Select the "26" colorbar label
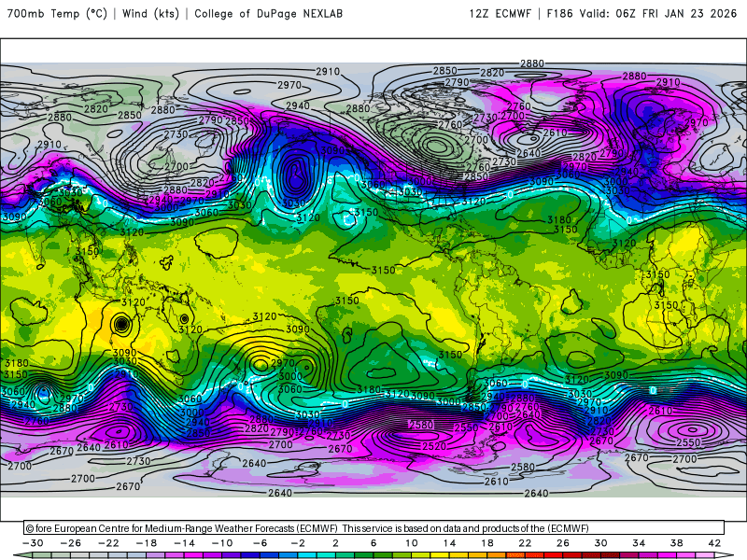The height and width of the screenshot is (560, 747). (x=563, y=543)
